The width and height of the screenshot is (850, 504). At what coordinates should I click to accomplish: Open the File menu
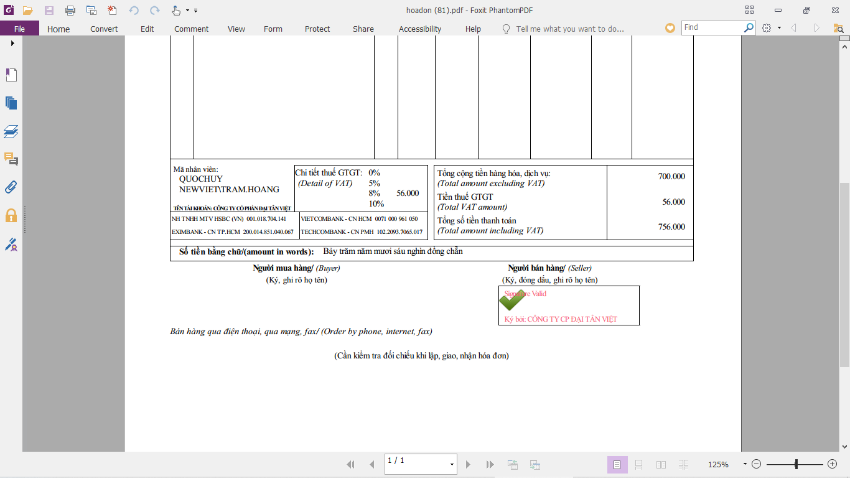19,29
